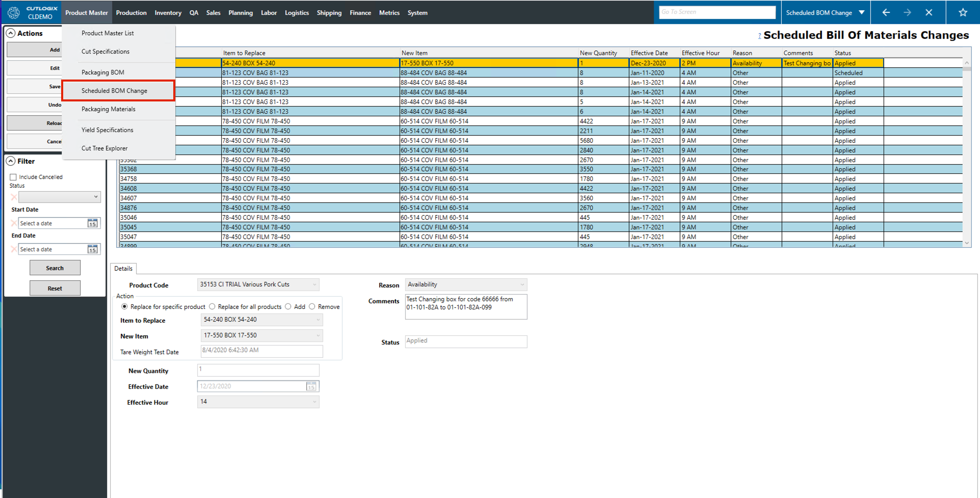This screenshot has width=980, height=498.
Task: Navigate back with the left arrow icon
Action: click(x=886, y=13)
